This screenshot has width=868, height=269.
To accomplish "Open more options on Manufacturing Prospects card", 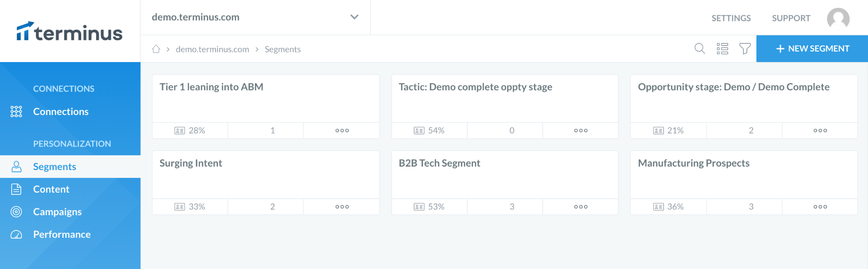I will [820, 207].
